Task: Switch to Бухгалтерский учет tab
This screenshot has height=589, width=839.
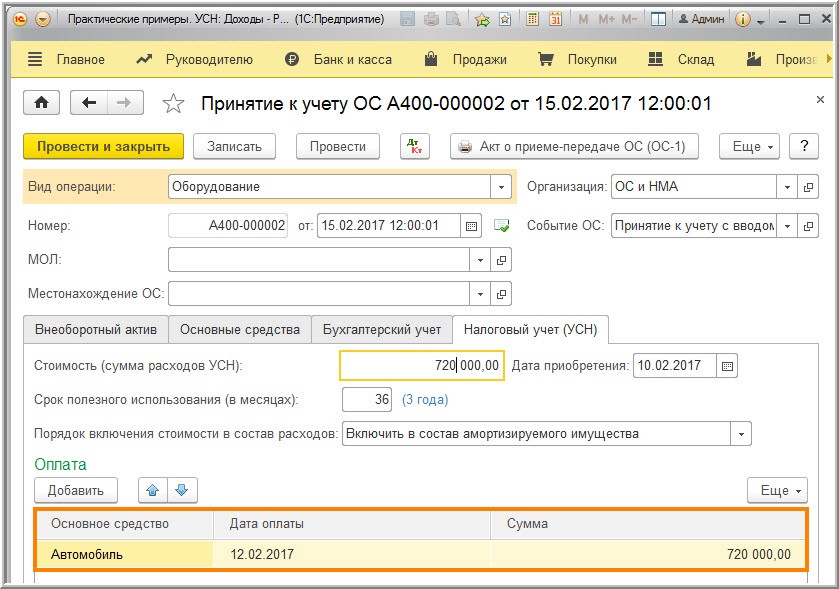Action: tap(381, 329)
